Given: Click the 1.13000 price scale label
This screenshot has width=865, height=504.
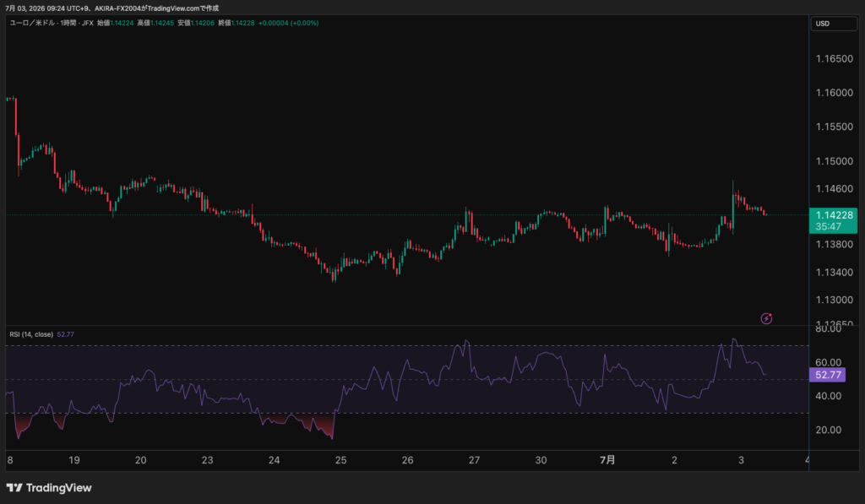Looking at the screenshot, I should (x=834, y=300).
